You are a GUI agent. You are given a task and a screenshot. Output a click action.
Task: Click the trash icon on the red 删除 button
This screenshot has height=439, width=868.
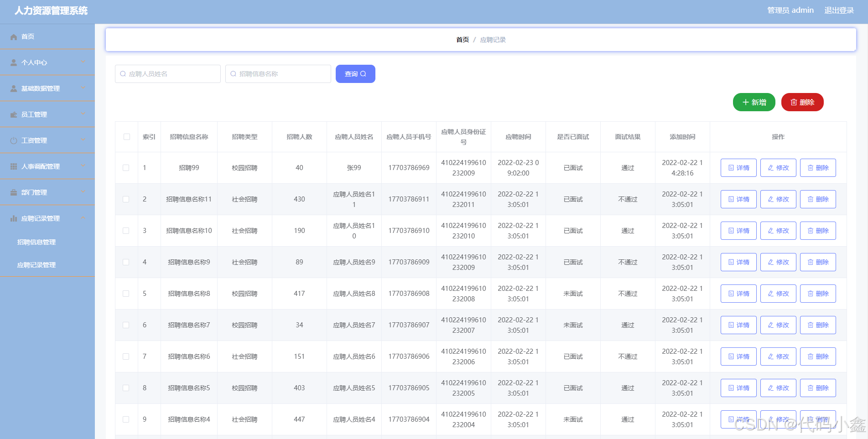coord(794,102)
